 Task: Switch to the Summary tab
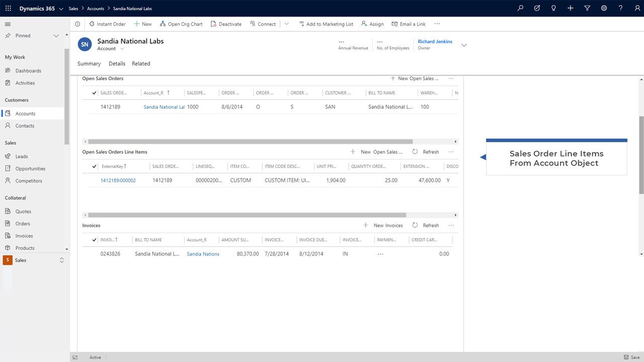[x=89, y=64]
